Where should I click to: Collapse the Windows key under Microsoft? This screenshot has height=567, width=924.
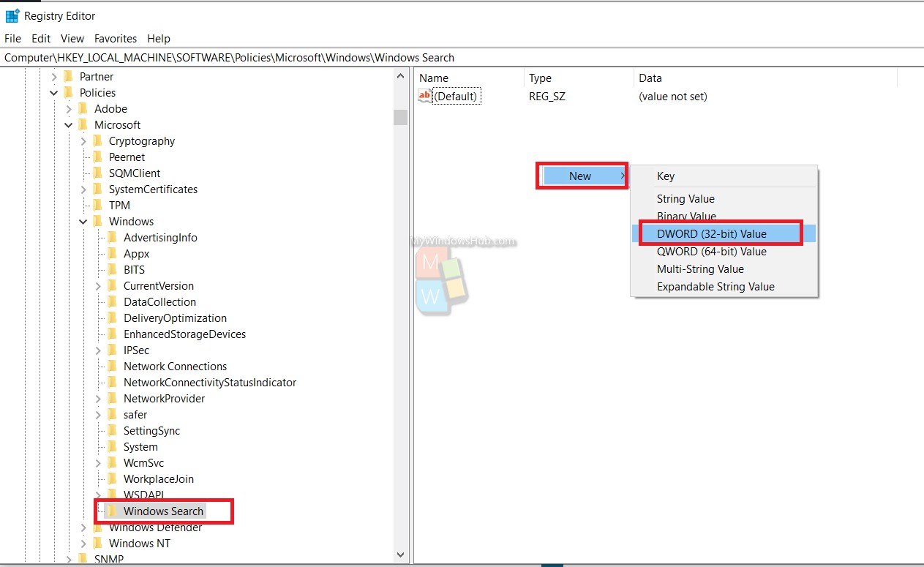pyautogui.click(x=83, y=221)
